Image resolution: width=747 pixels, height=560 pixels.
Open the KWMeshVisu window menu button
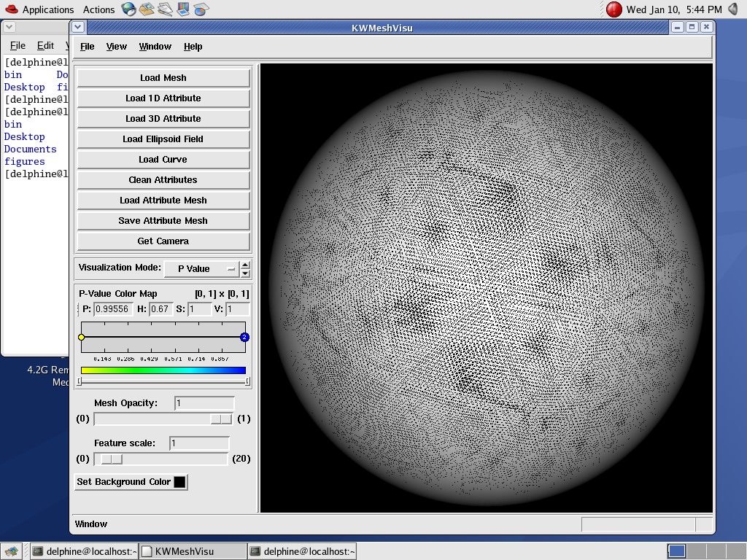click(x=78, y=27)
